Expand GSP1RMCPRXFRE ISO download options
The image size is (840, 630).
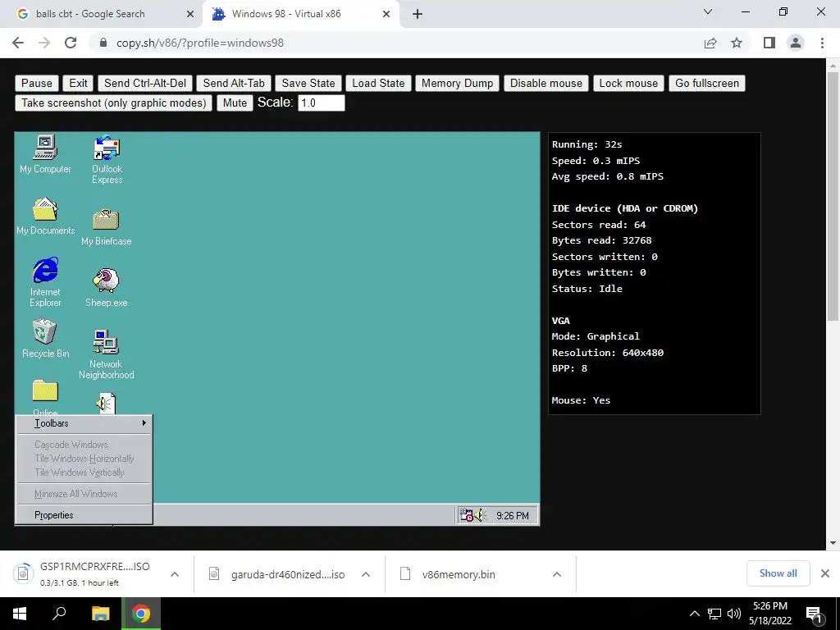[175, 574]
